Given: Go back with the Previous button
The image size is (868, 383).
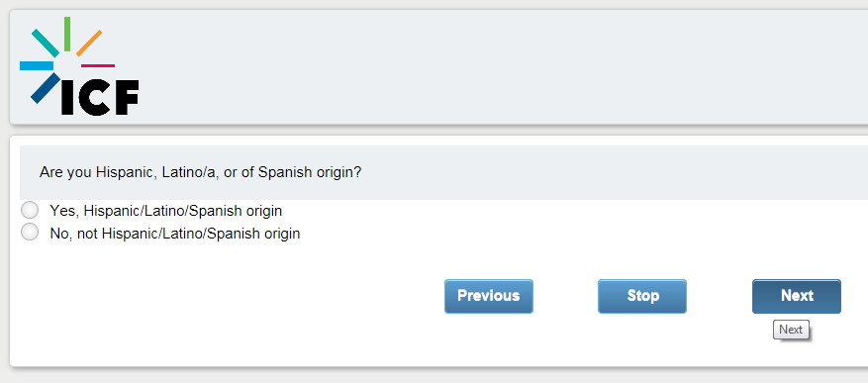Looking at the screenshot, I should coord(489,296).
